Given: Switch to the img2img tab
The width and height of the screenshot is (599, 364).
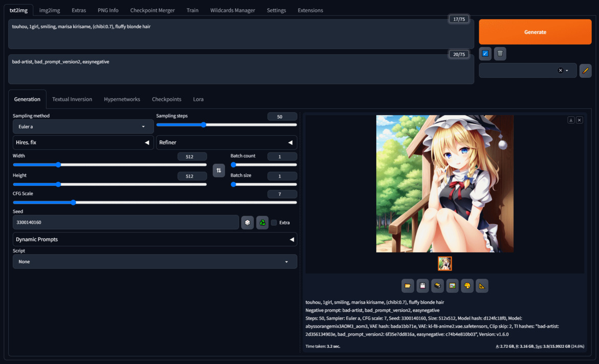Looking at the screenshot, I should coord(50,10).
